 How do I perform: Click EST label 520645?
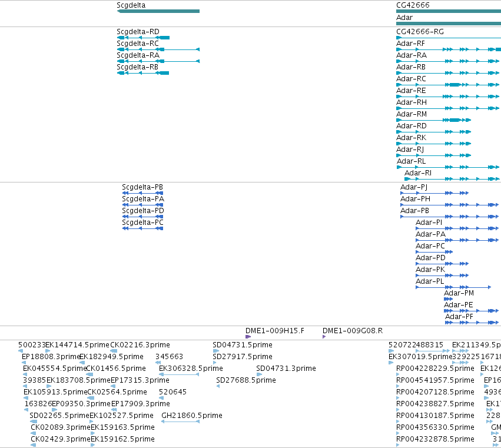(172, 392)
